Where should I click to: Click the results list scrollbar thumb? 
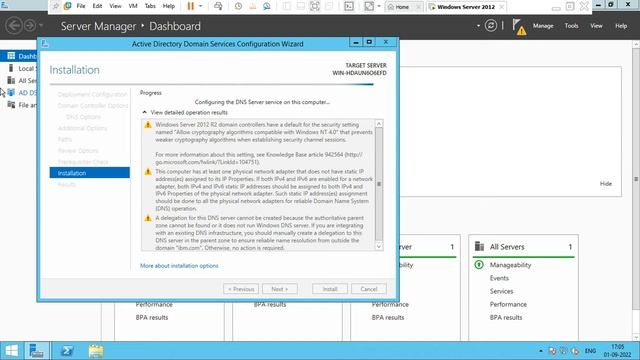379,184
